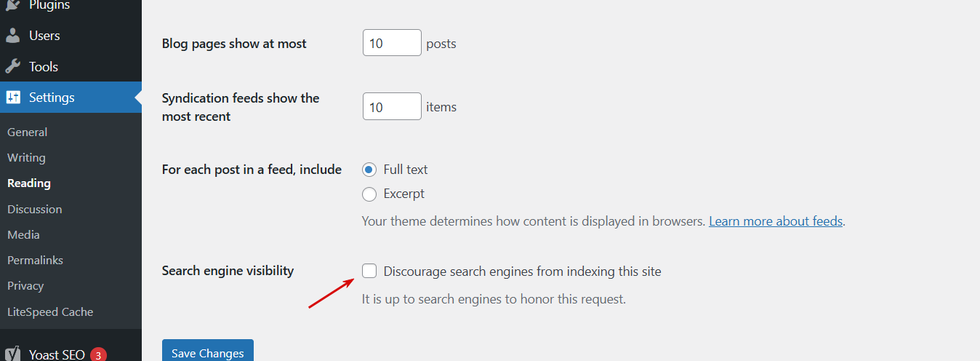980x361 pixels.
Task: Open the General settings submenu
Action: (x=27, y=132)
